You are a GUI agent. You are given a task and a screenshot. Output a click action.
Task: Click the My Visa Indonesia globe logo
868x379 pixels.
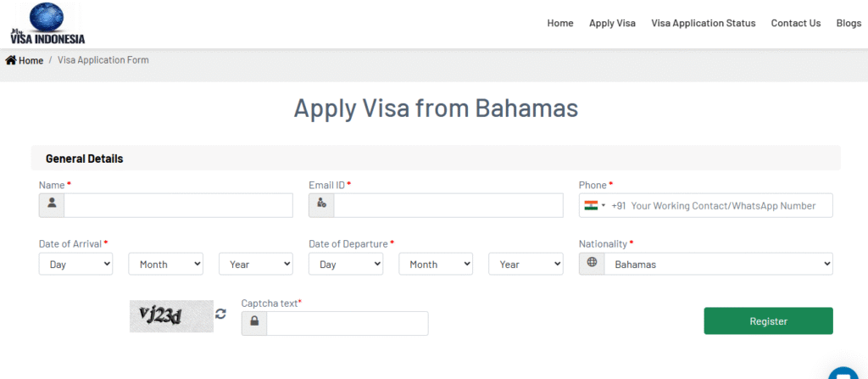tap(47, 23)
